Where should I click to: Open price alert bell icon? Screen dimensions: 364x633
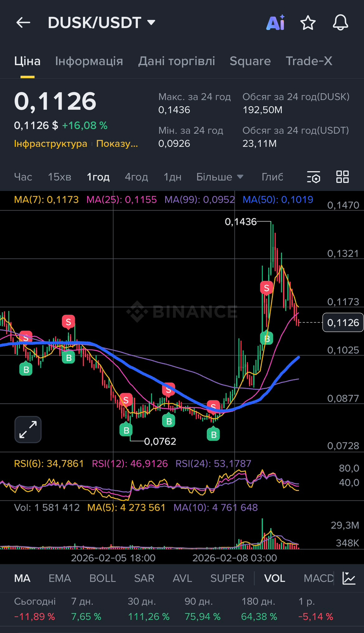tap(340, 22)
